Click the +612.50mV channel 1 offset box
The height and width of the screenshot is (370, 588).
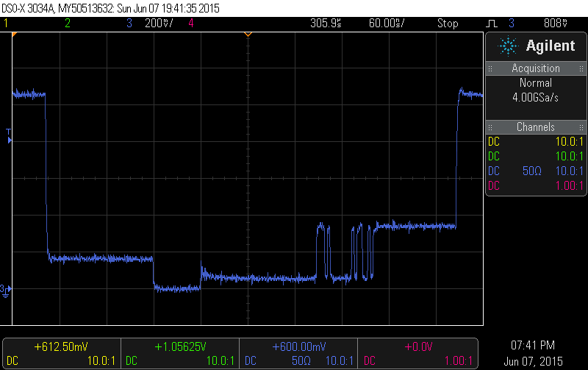pyautogui.click(x=62, y=346)
